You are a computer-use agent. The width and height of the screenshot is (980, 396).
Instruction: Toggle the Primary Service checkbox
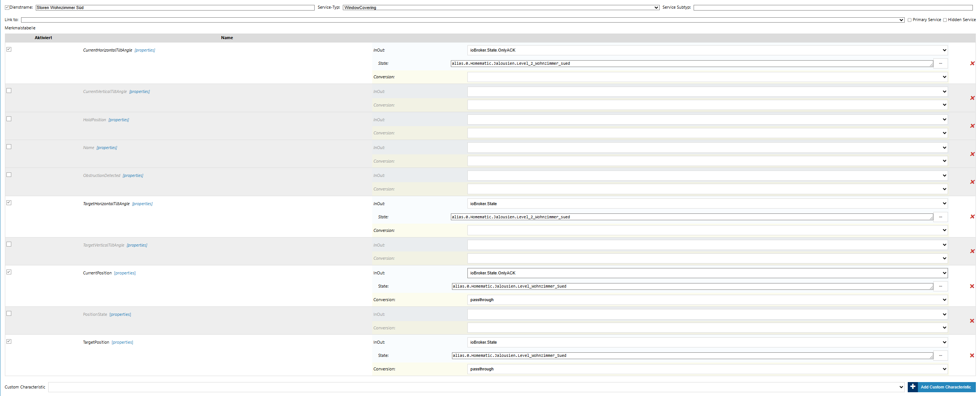tap(910, 20)
